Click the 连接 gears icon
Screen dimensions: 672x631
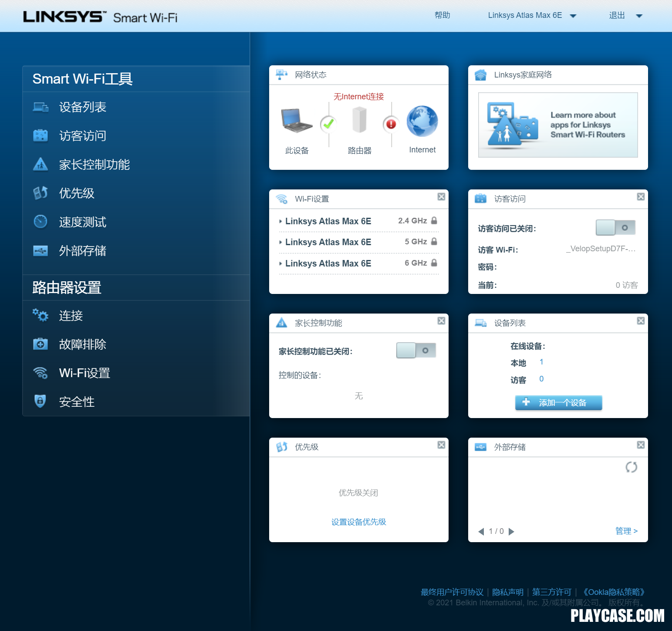(x=41, y=315)
